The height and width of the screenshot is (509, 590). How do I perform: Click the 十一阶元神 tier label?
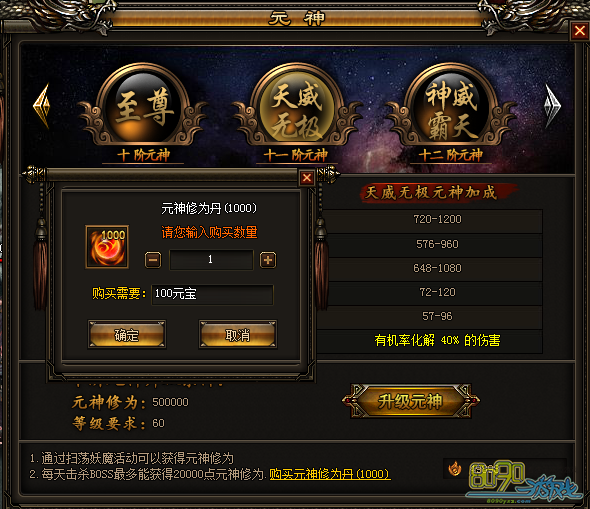coord(295,155)
